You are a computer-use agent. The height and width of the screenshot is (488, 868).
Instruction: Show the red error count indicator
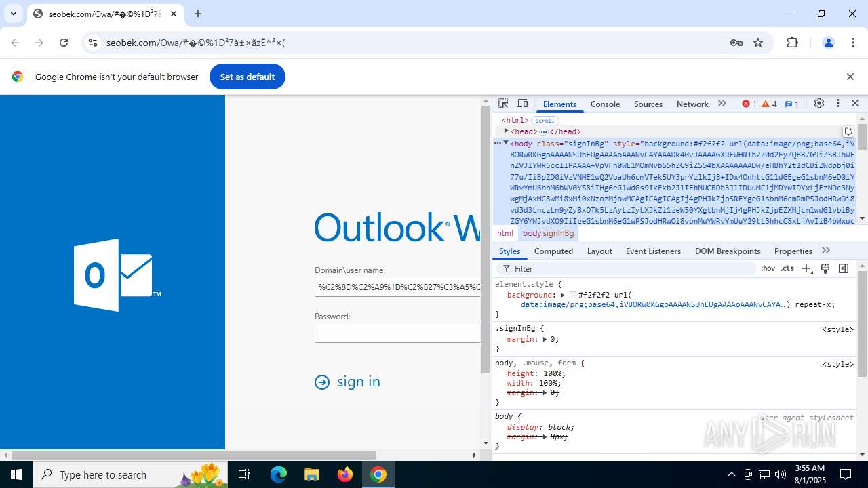point(749,104)
